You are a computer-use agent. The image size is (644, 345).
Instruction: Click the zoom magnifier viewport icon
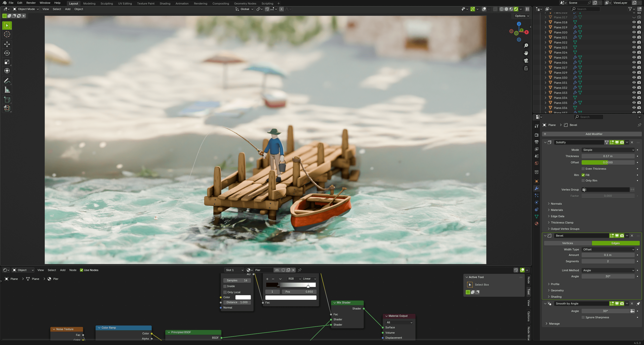pyautogui.click(x=526, y=46)
